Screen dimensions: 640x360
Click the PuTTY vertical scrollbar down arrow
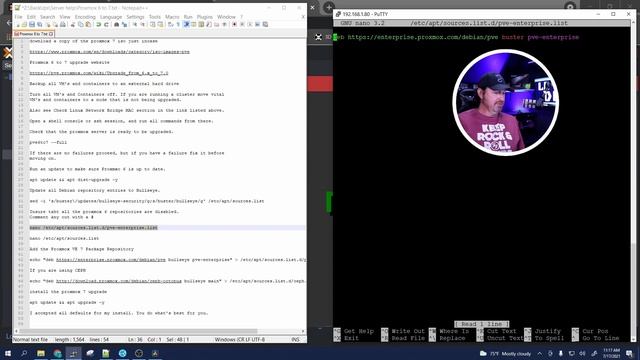(x=633, y=339)
